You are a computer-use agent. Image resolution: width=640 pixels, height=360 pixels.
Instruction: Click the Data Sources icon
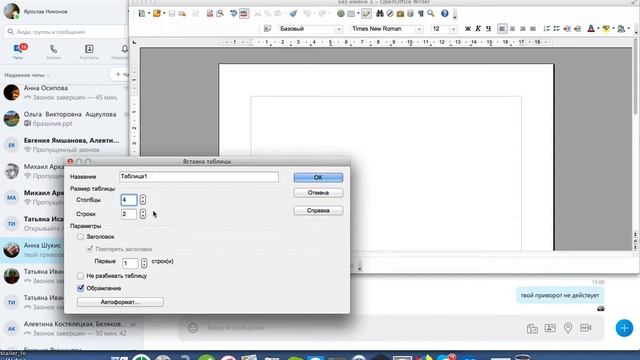[410, 13]
